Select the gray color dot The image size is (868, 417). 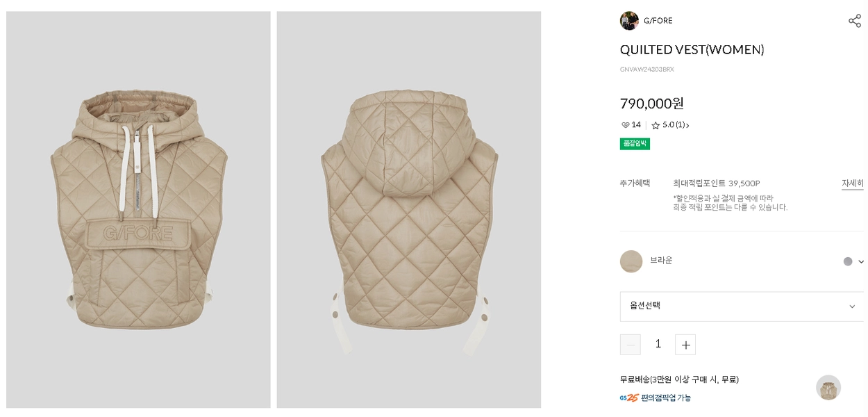click(848, 262)
